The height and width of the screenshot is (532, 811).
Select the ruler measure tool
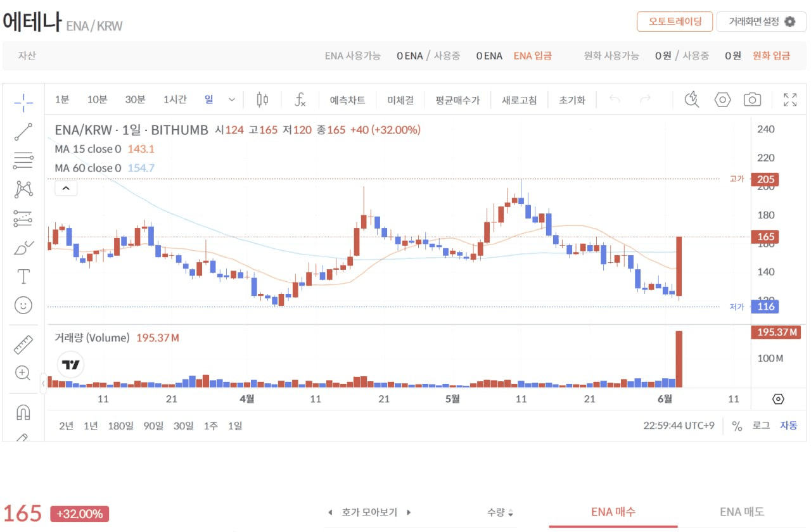23,345
